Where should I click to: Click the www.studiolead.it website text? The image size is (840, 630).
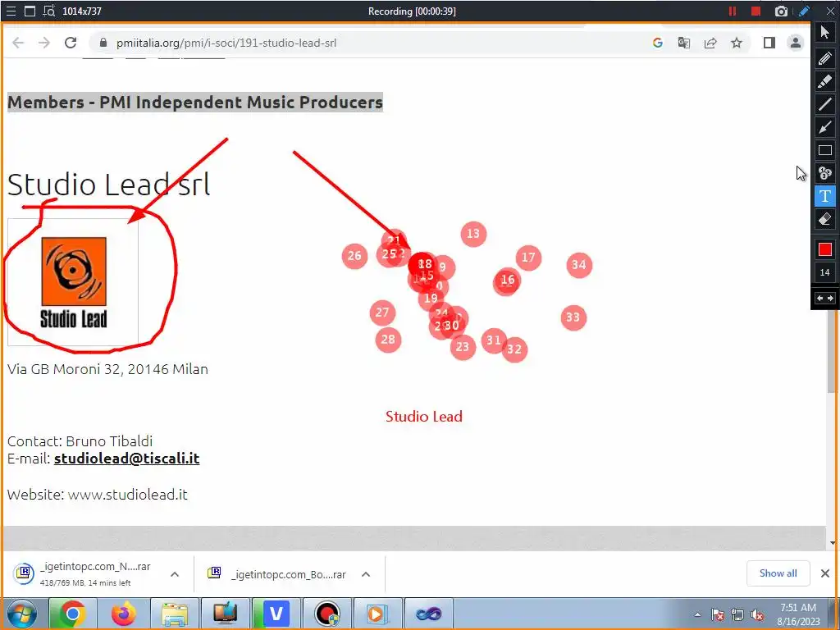pos(127,495)
